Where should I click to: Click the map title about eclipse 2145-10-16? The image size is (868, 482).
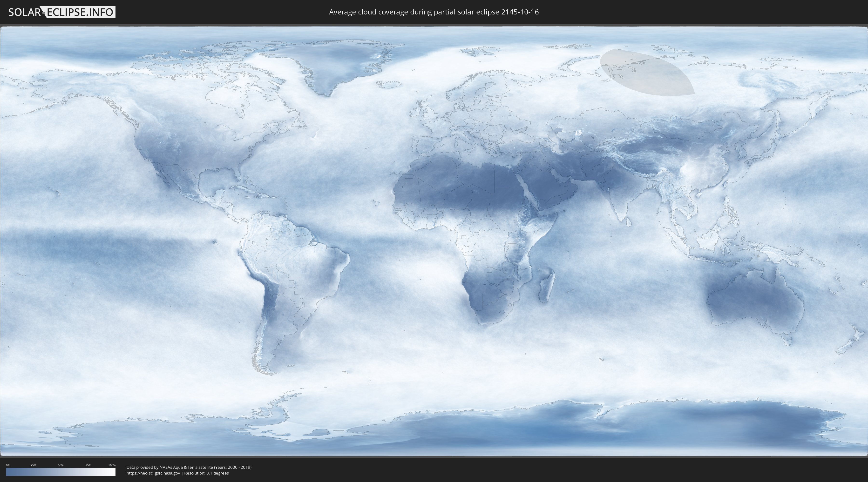434,12
